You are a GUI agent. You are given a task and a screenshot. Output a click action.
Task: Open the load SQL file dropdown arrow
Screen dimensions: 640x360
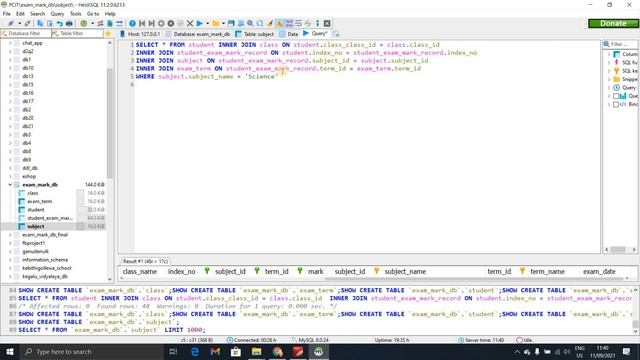[x=223, y=23]
